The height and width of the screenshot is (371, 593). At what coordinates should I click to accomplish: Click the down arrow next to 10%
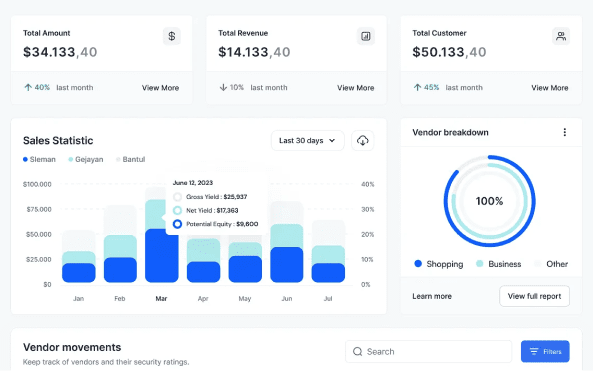point(223,87)
